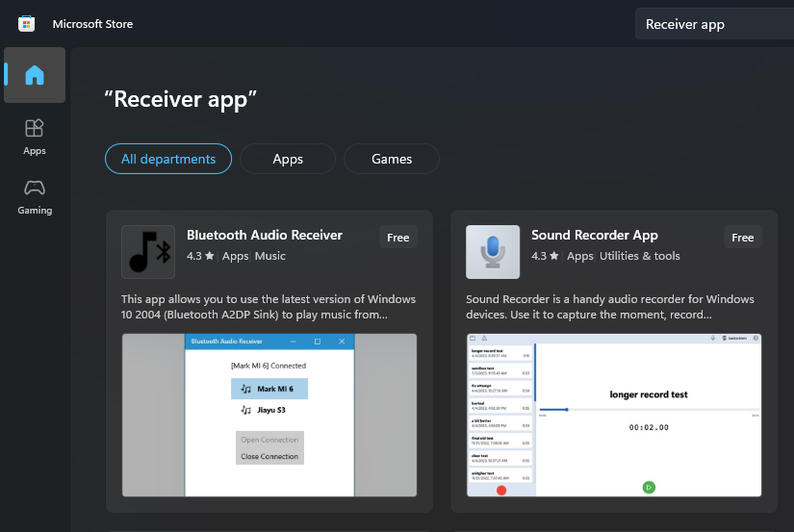Click Free button on Sound Recorder App
794x532 pixels.
click(742, 238)
